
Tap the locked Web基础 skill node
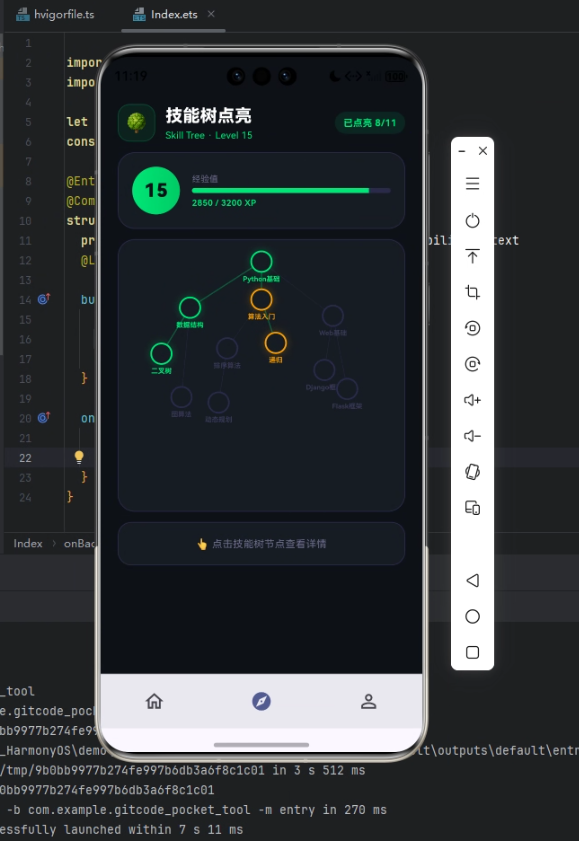tap(332, 316)
